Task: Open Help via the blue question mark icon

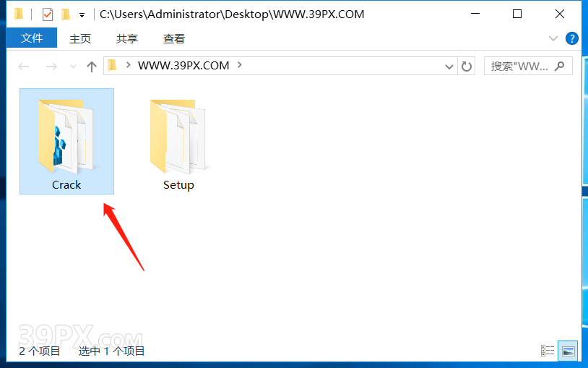Action: (571, 38)
